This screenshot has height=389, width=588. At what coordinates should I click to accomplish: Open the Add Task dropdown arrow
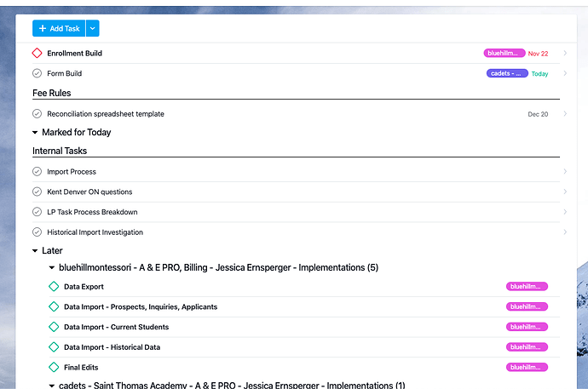point(93,28)
